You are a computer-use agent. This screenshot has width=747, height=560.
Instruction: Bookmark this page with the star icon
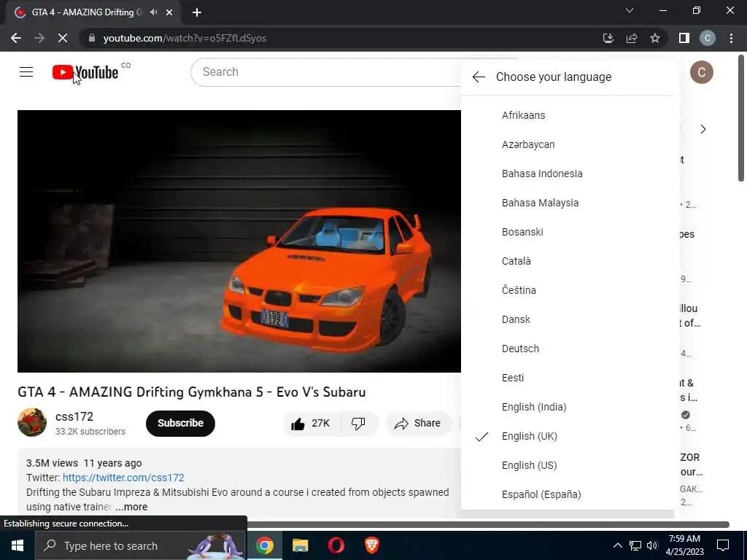(x=655, y=38)
